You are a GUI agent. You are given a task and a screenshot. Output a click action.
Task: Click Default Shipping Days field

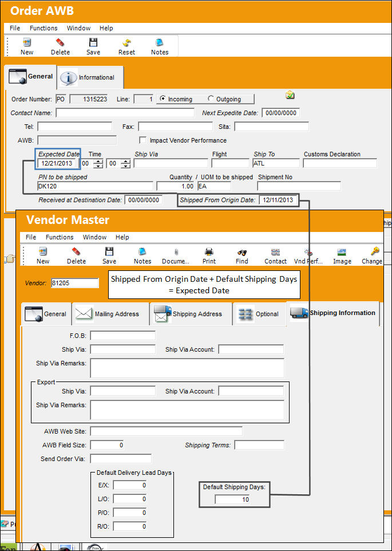232,499
